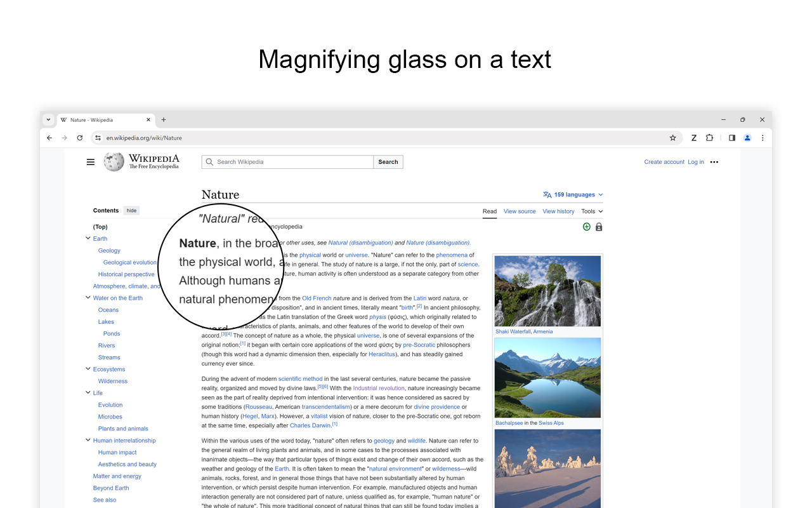Toggle the bookmark star for this page
The image size is (812, 508).
coord(672,137)
